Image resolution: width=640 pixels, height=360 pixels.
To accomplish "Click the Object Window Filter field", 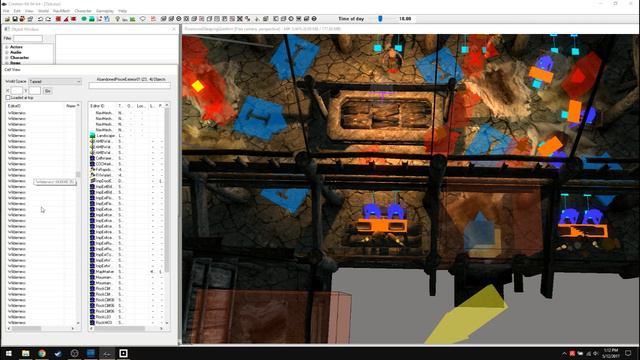I will pos(28,38).
